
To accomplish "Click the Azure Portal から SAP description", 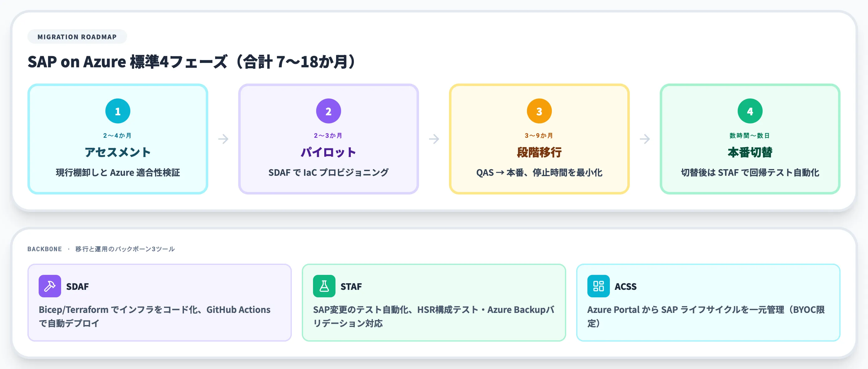I will [x=706, y=316].
